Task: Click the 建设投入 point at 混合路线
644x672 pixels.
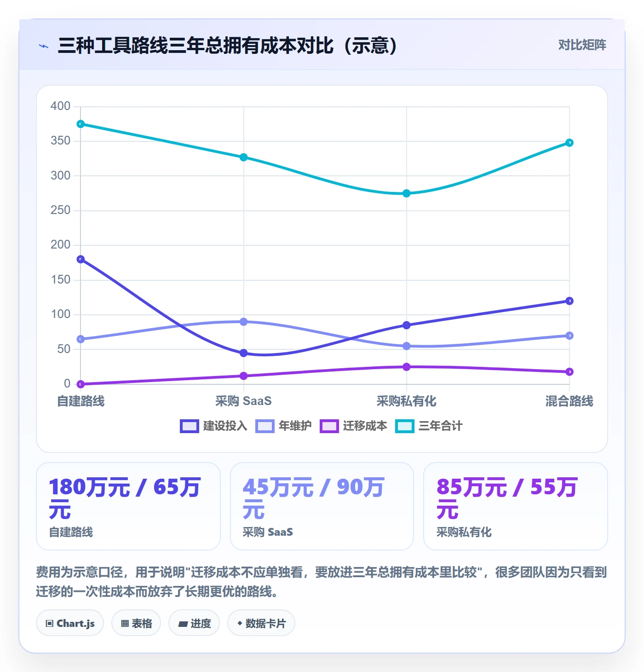Action: [x=569, y=301]
